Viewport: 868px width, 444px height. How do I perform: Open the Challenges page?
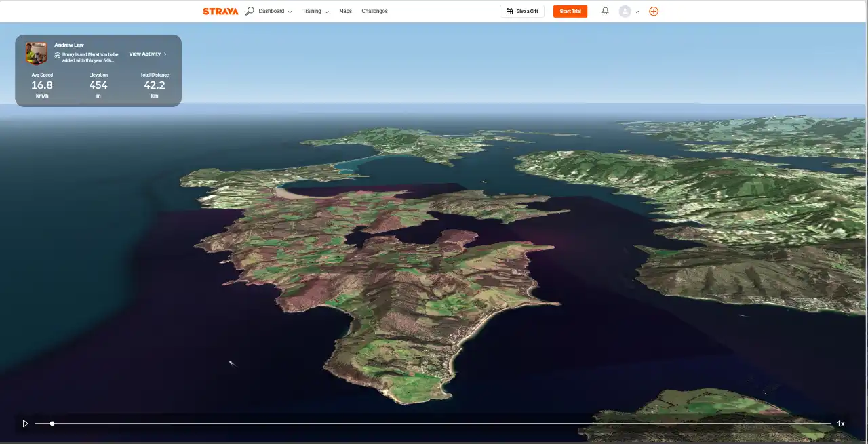tap(374, 11)
